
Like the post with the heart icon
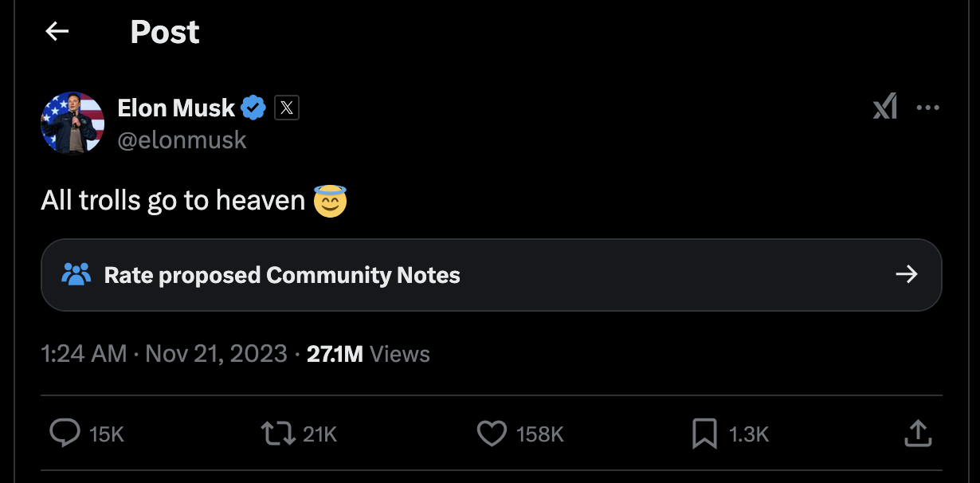point(492,434)
